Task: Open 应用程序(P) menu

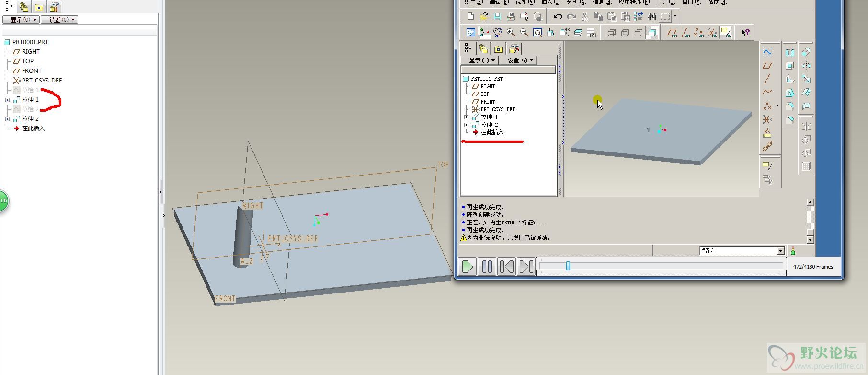Action: (634, 2)
